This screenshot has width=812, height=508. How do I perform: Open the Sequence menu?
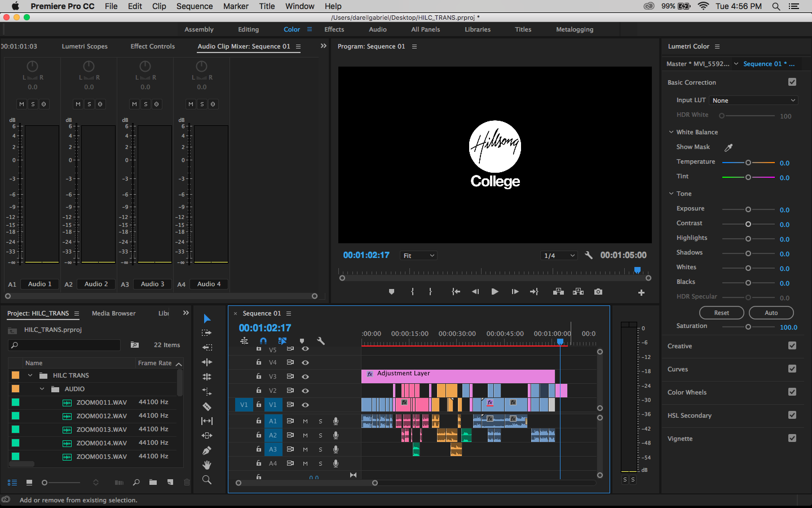[195, 6]
